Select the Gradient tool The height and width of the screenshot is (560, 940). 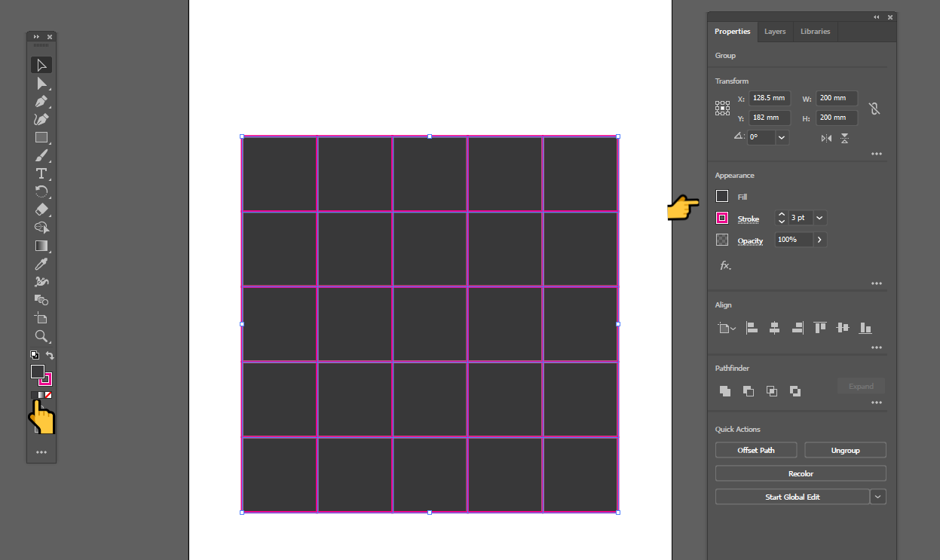[x=41, y=246]
